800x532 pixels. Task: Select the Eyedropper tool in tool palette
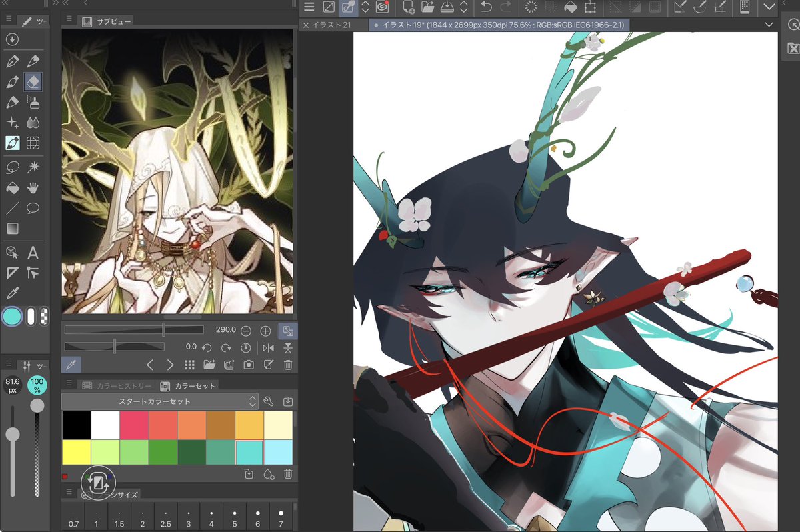[x=12, y=293]
